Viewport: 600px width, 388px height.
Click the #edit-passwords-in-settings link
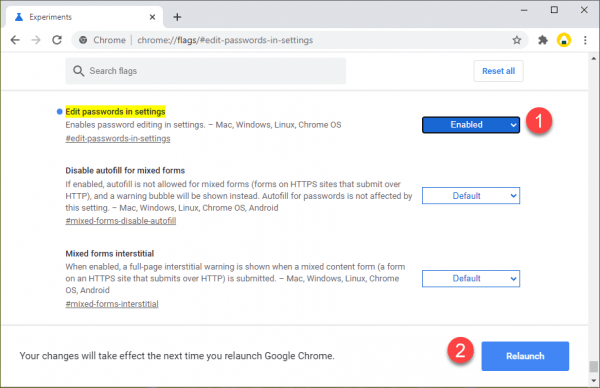[118, 139]
